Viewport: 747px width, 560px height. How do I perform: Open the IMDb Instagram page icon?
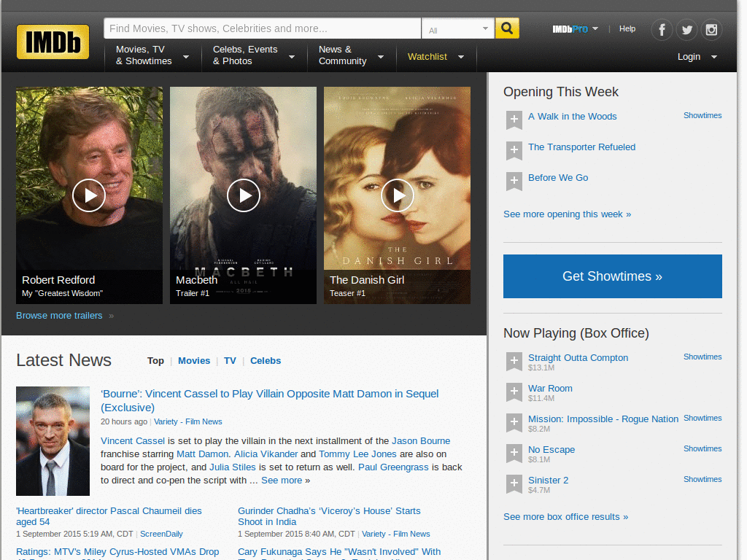pos(711,30)
